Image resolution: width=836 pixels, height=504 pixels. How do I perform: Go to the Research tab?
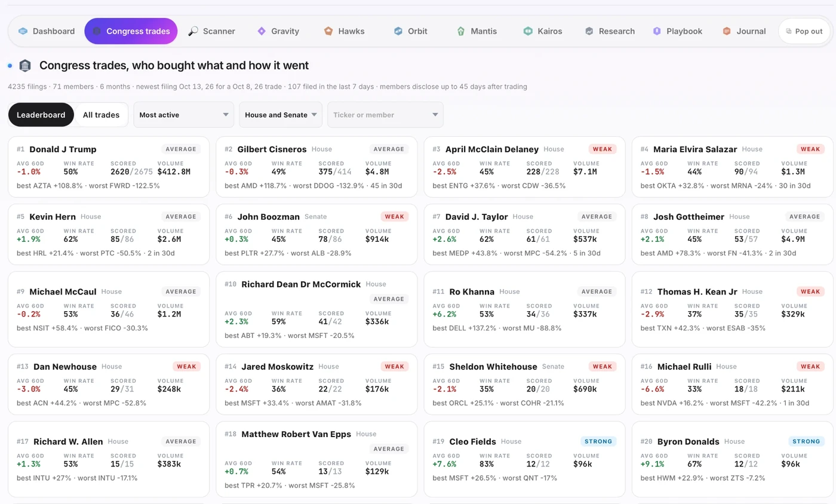point(610,31)
